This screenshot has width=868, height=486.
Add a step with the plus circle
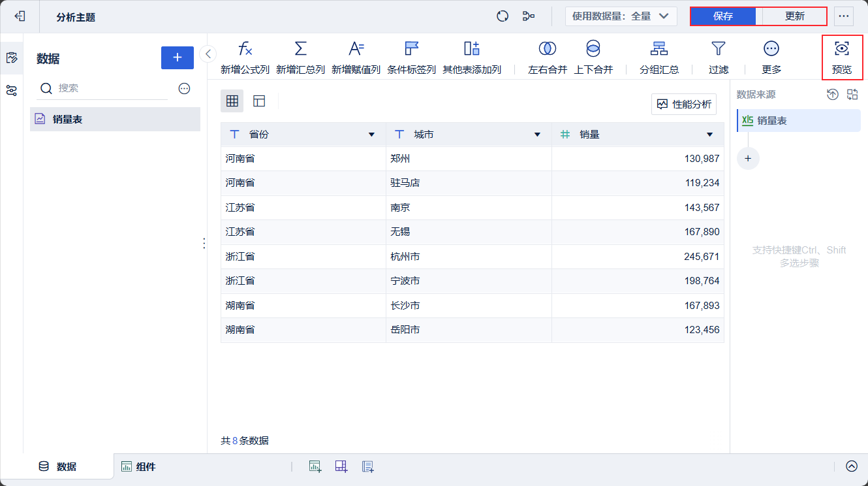pyautogui.click(x=748, y=159)
